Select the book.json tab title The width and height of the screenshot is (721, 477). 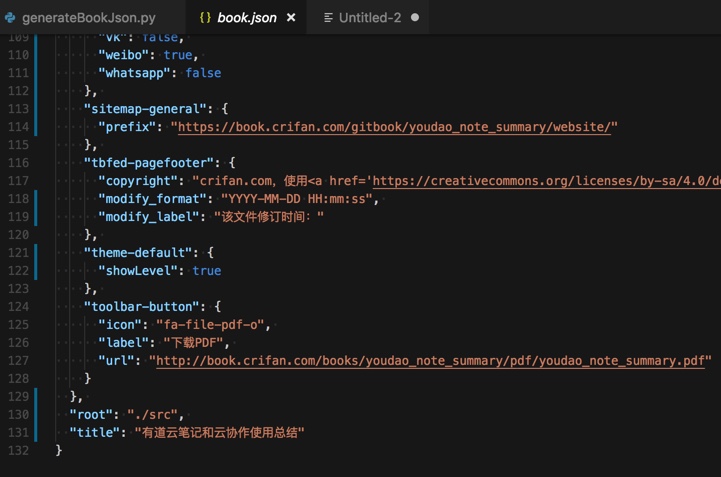[x=246, y=18]
